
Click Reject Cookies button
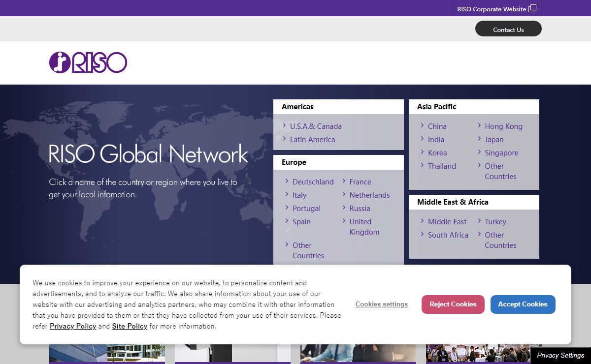point(453,304)
